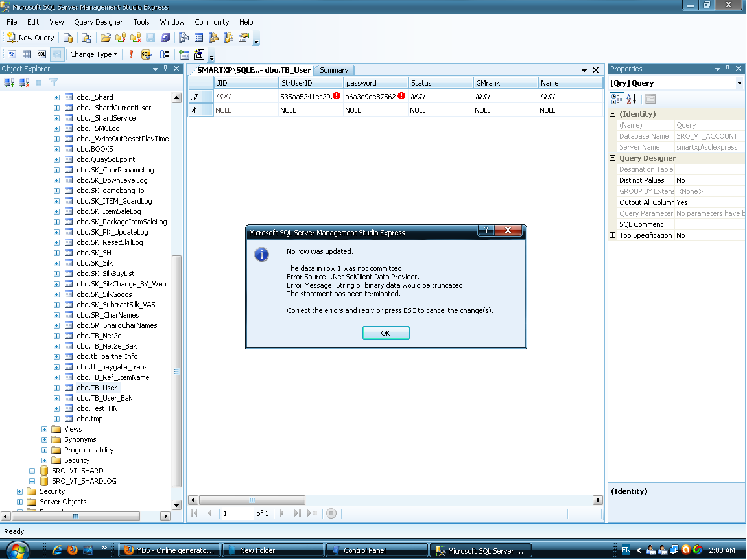
Task: Switch Properties to Categorized view
Action: [x=617, y=99]
